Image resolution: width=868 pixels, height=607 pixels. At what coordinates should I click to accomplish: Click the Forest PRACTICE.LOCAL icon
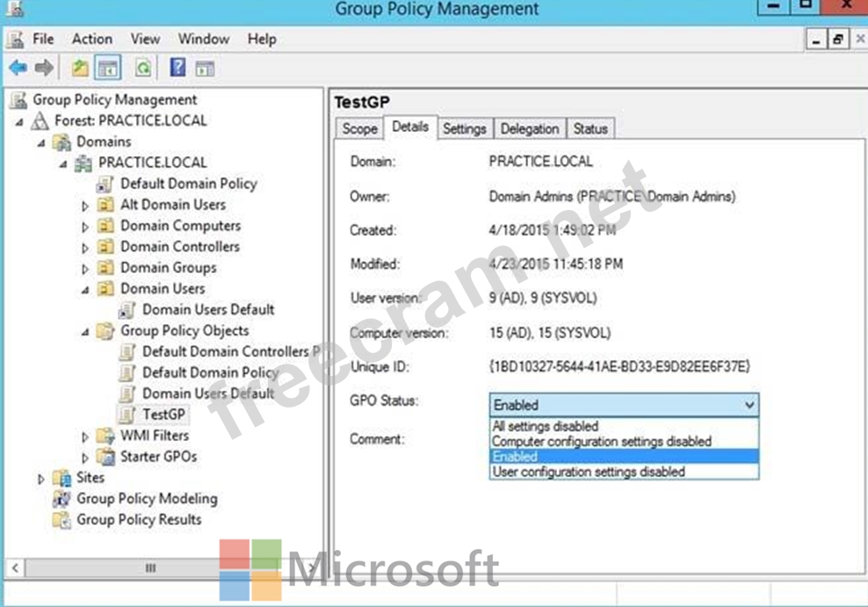40,120
